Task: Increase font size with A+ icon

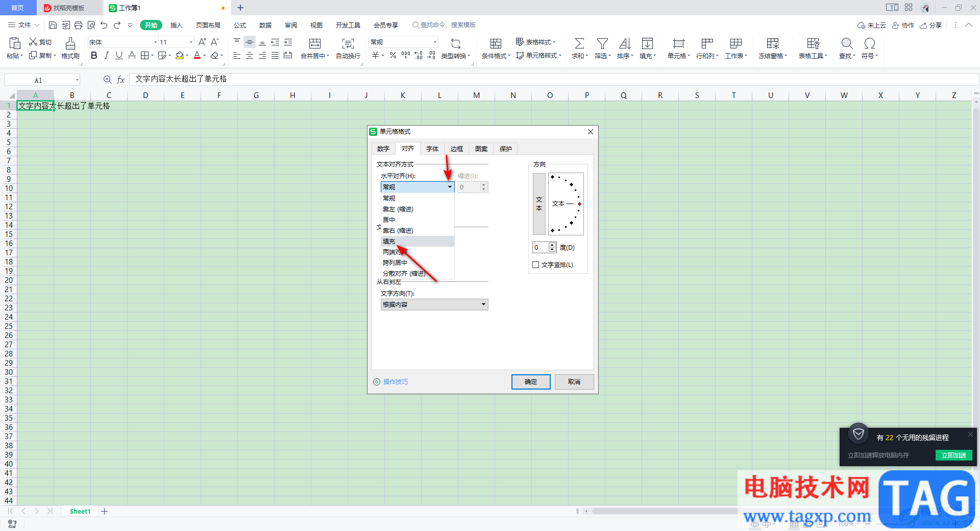Action: click(x=202, y=42)
